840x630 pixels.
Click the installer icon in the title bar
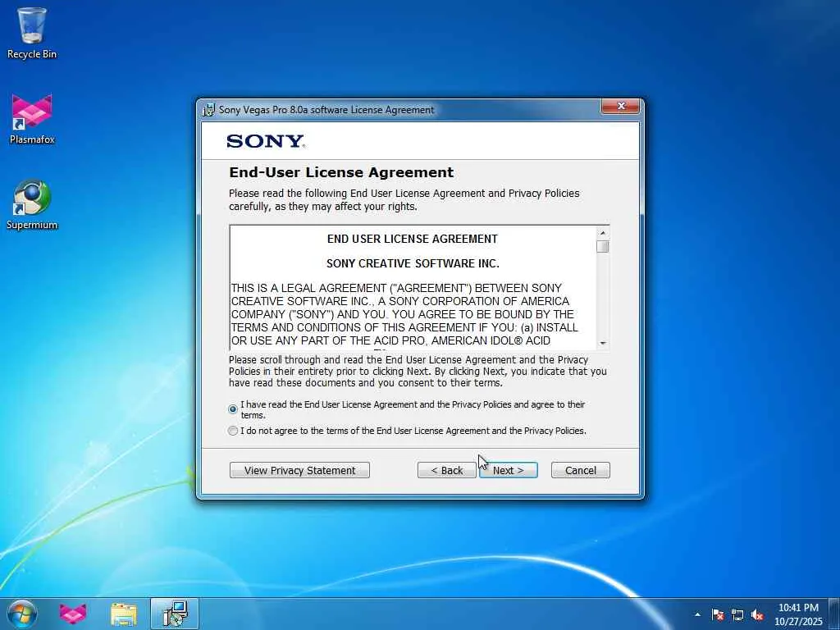(209, 110)
